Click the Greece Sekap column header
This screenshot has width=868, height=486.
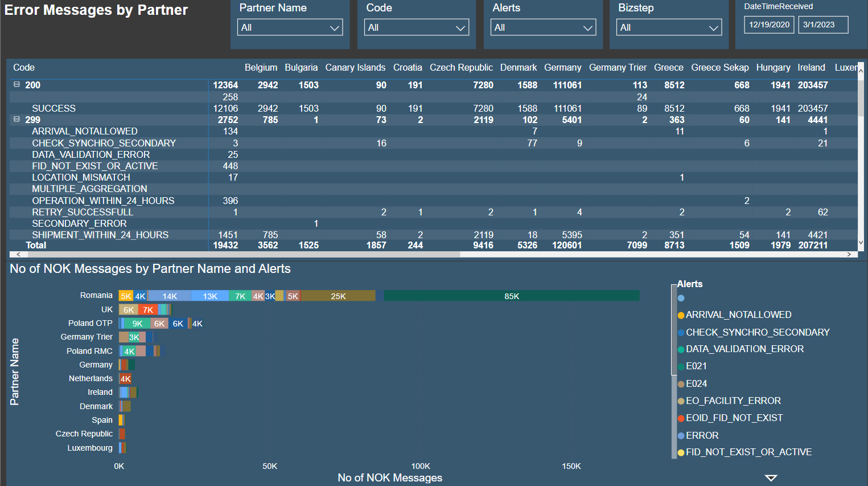(x=720, y=67)
